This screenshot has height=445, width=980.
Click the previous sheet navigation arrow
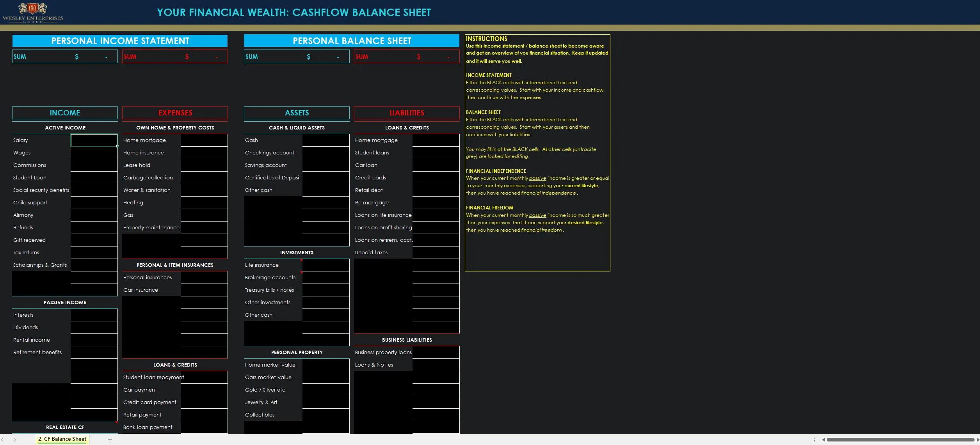tap(3, 440)
